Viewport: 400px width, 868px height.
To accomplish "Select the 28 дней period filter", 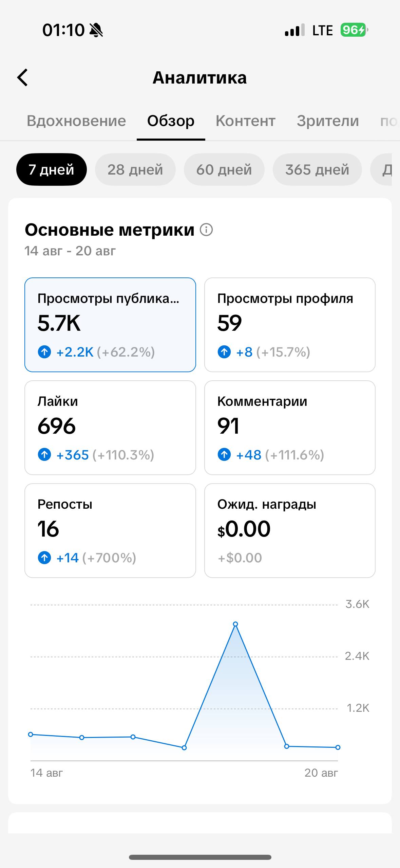I will point(135,169).
